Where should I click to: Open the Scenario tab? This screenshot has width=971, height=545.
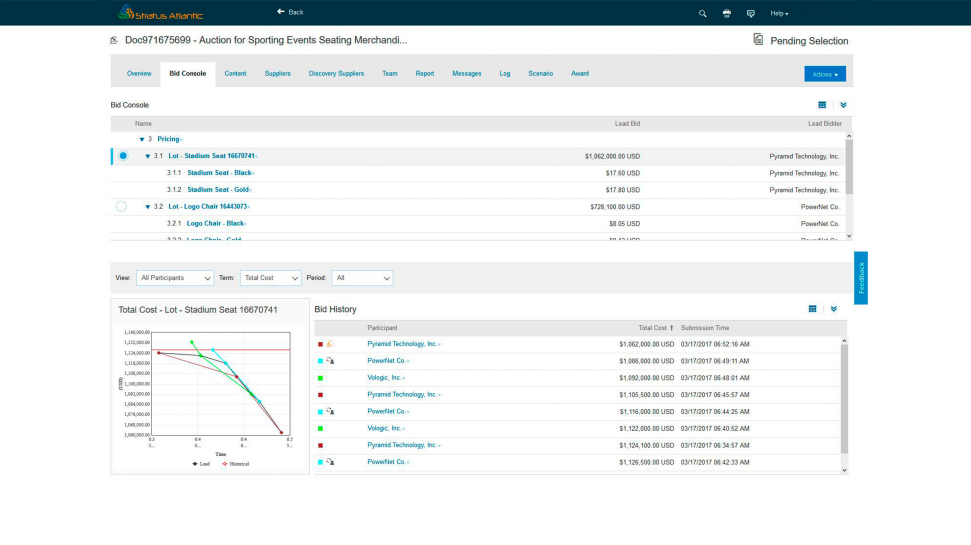(540, 73)
